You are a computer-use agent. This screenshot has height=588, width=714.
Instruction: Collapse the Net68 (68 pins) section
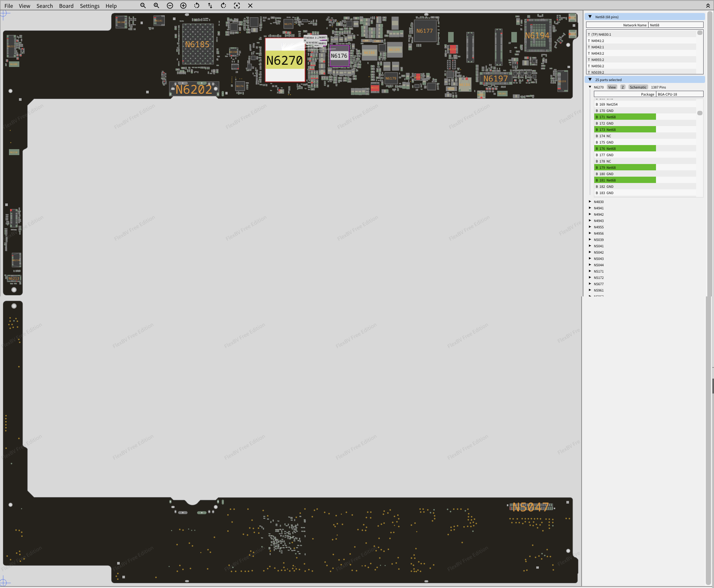[590, 17]
